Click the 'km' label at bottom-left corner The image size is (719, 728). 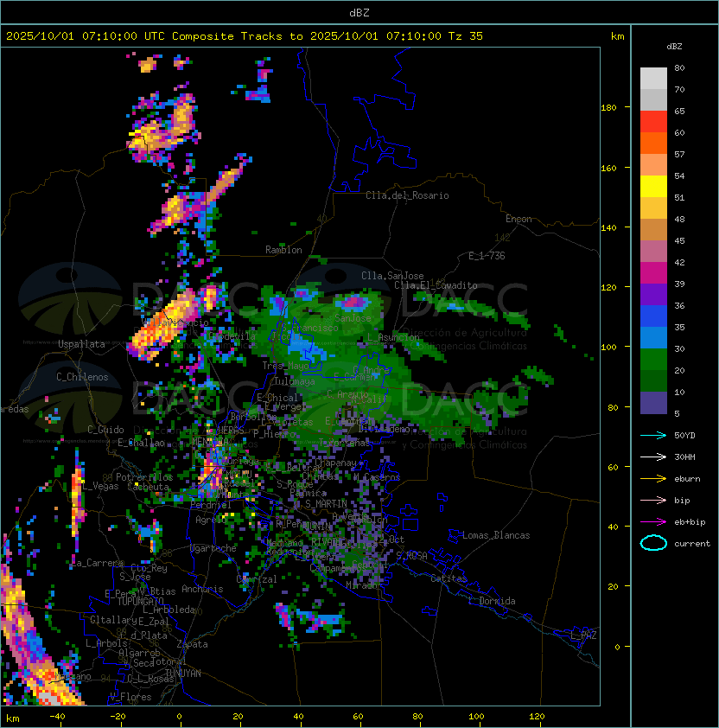13,718
